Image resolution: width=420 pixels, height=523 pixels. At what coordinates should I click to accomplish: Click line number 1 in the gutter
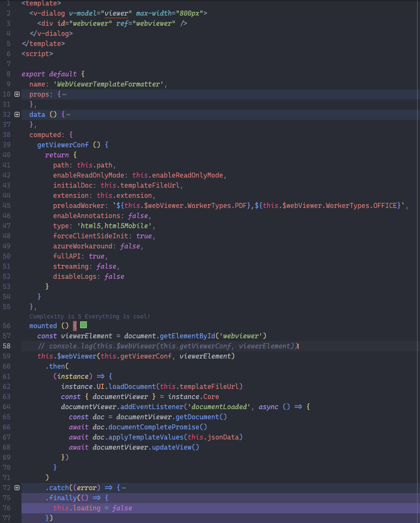[x=8, y=3]
